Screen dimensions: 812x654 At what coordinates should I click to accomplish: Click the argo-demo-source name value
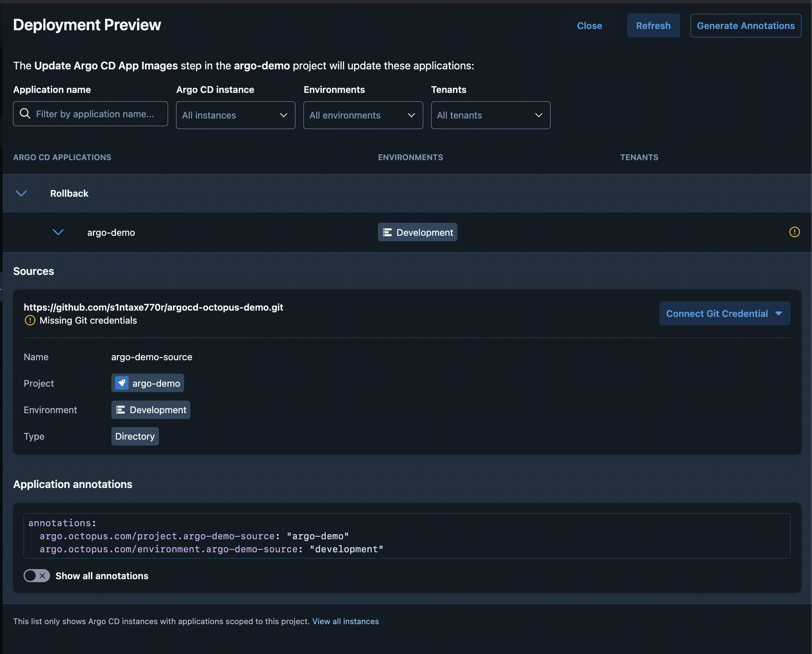coord(152,357)
